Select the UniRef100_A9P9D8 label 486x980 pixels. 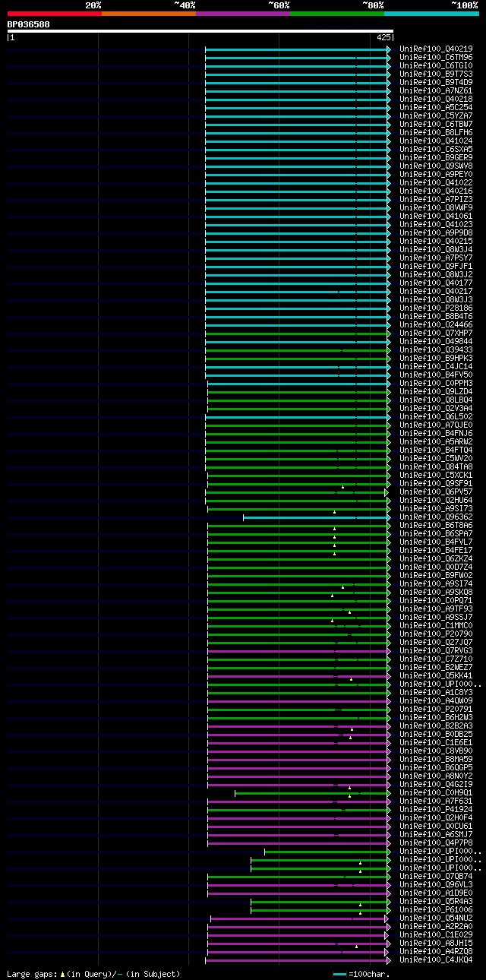436,233
